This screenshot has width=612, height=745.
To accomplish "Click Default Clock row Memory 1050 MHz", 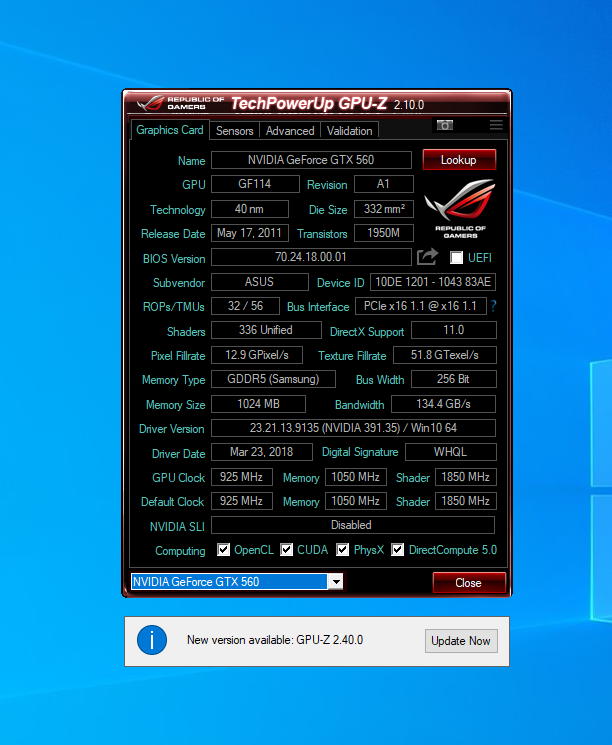I will pyautogui.click(x=356, y=501).
